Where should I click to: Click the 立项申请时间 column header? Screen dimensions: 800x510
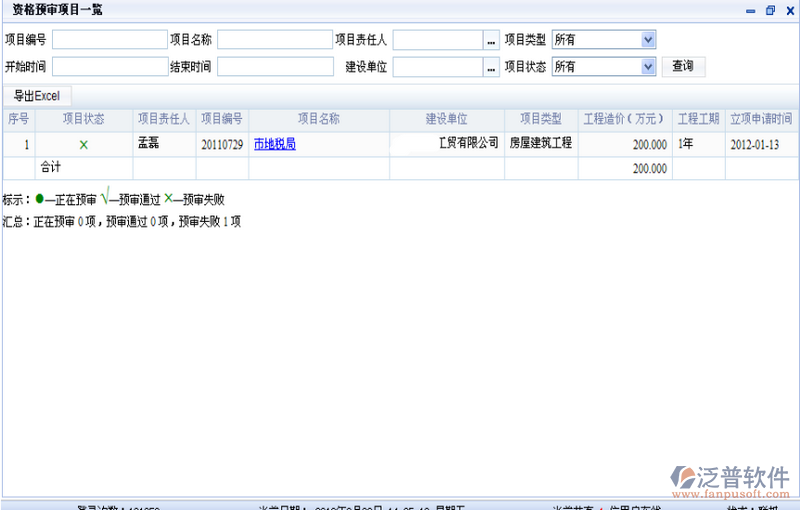(762, 119)
